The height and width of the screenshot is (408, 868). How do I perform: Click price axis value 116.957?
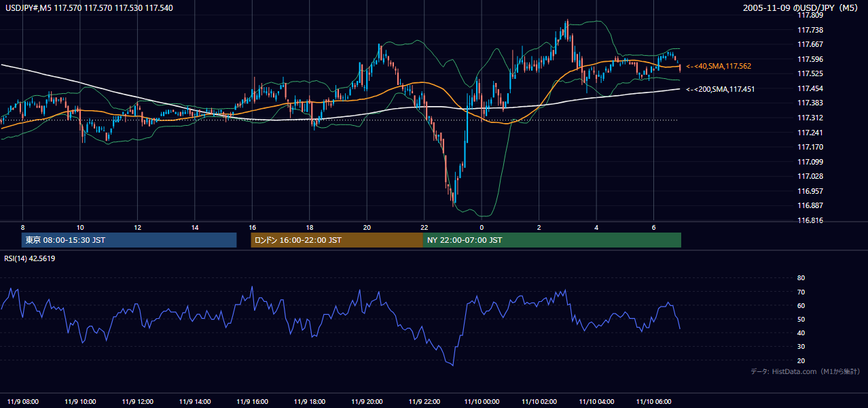[x=810, y=191]
